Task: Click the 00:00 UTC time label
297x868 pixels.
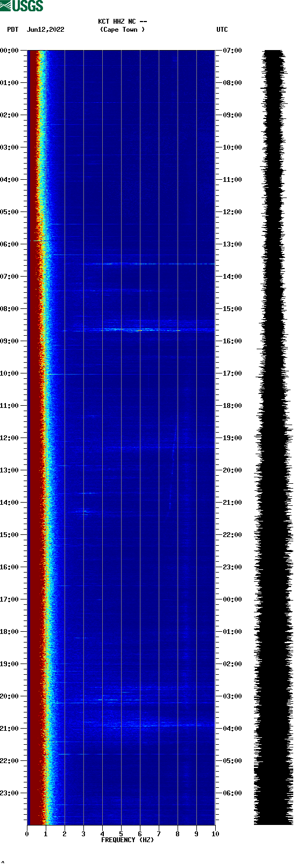Action: coord(232,599)
